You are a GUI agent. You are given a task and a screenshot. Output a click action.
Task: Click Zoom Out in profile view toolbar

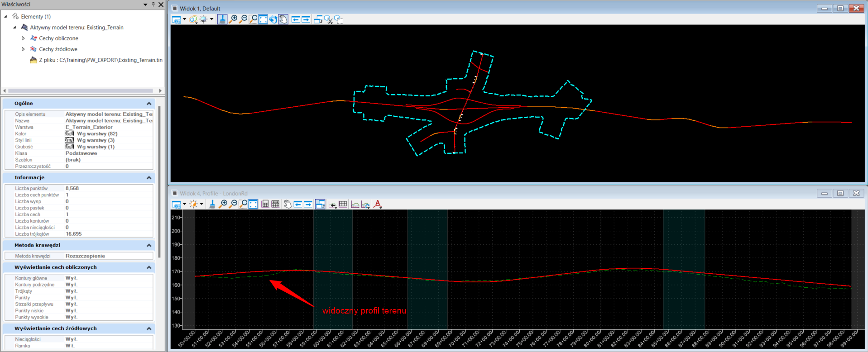click(x=233, y=205)
